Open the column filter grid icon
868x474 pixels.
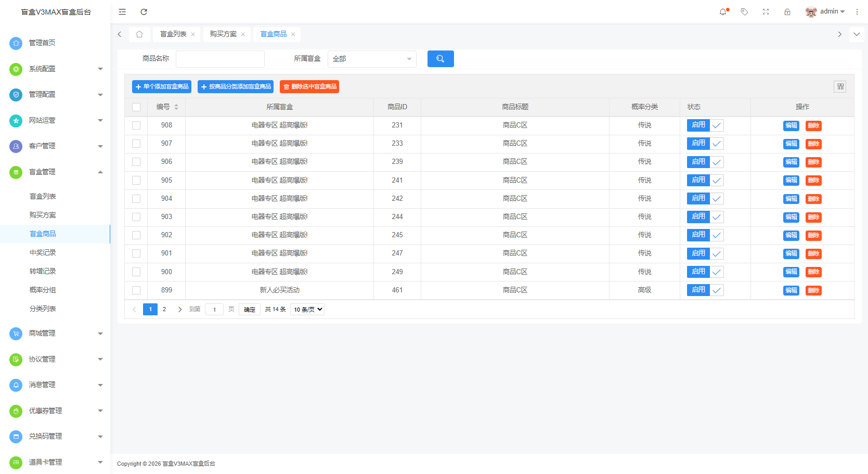pos(840,86)
